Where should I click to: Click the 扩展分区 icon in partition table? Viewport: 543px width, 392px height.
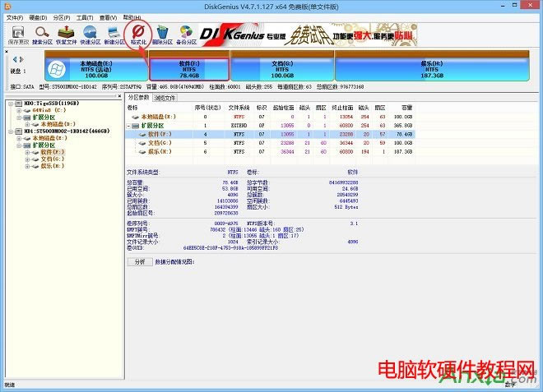[136, 126]
